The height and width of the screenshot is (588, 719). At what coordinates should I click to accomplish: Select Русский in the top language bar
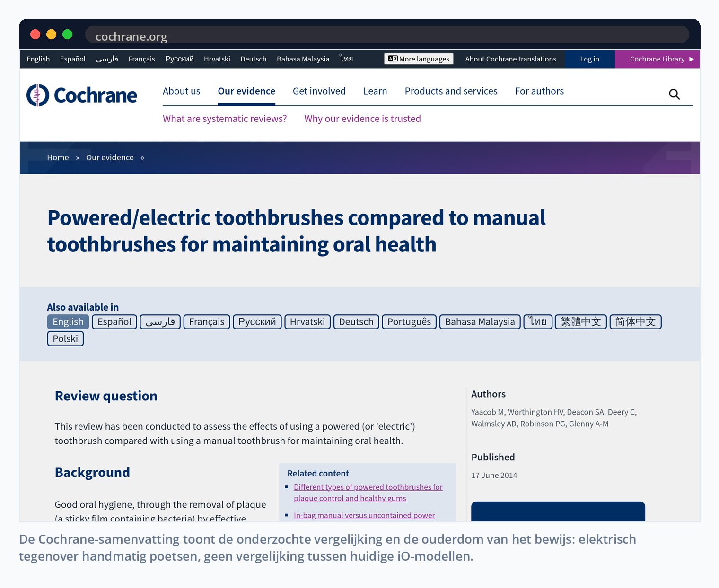click(x=179, y=59)
